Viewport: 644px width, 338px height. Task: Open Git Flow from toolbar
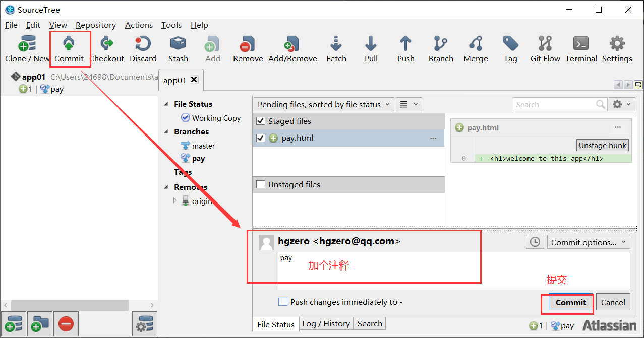545,49
